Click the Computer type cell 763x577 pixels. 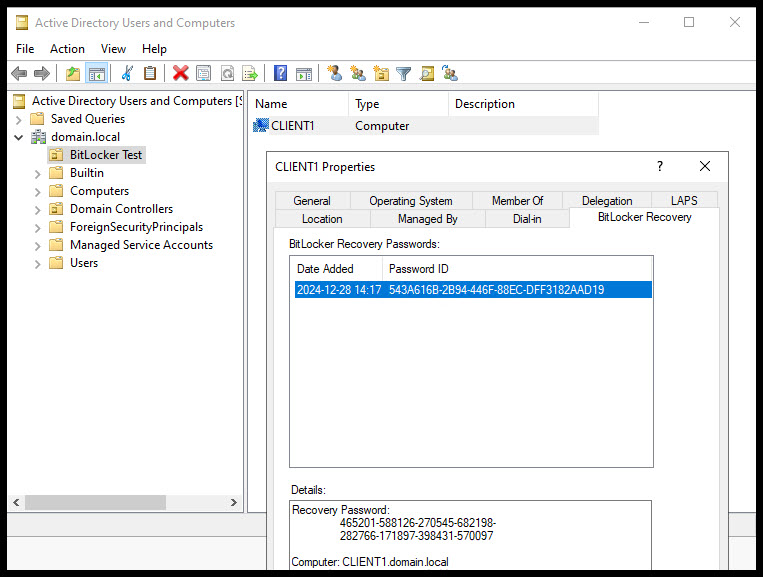382,126
